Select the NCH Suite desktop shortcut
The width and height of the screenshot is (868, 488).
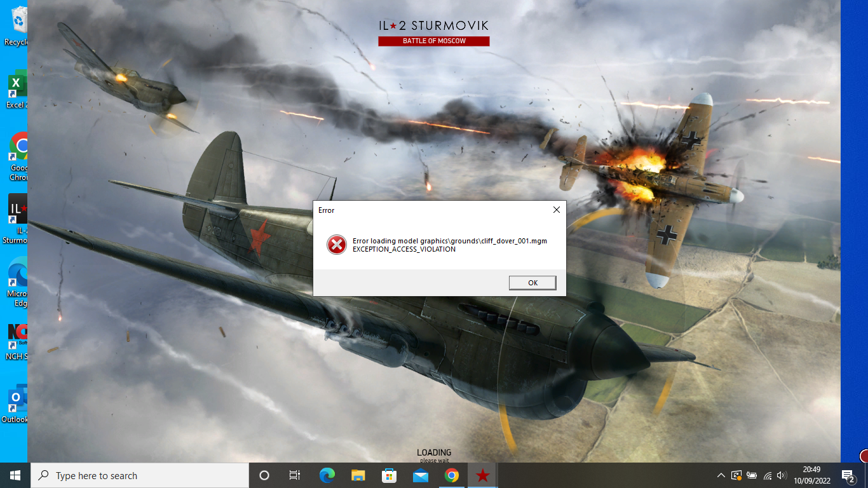click(x=17, y=342)
